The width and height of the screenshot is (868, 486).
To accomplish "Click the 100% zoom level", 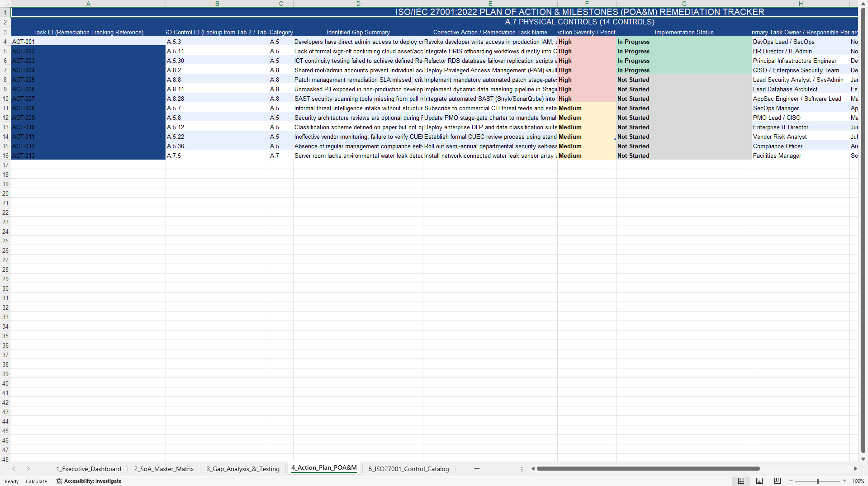I will pos(858,481).
